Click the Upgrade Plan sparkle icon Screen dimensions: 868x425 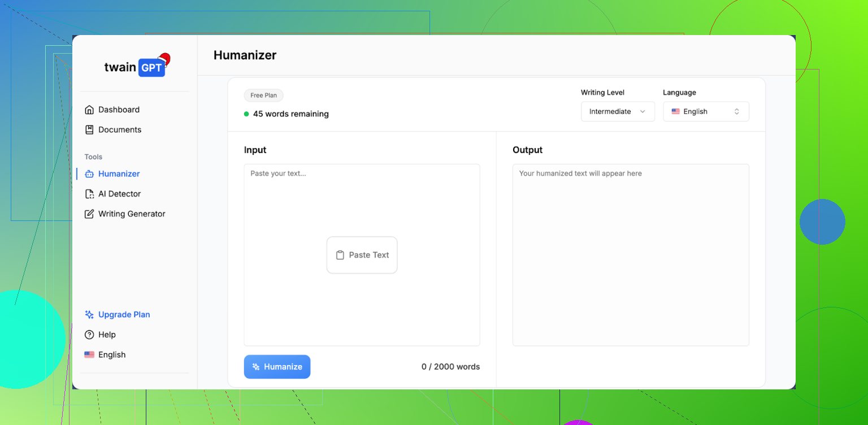(x=89, y=315)
